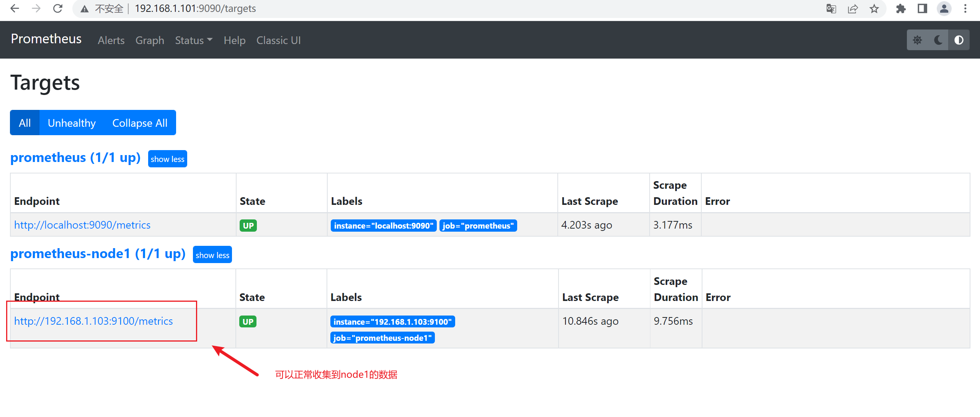Select browser-preferred theme half-circle icon
The width and height of the screenshot is (980, 417).
click(x=959, y=40)
